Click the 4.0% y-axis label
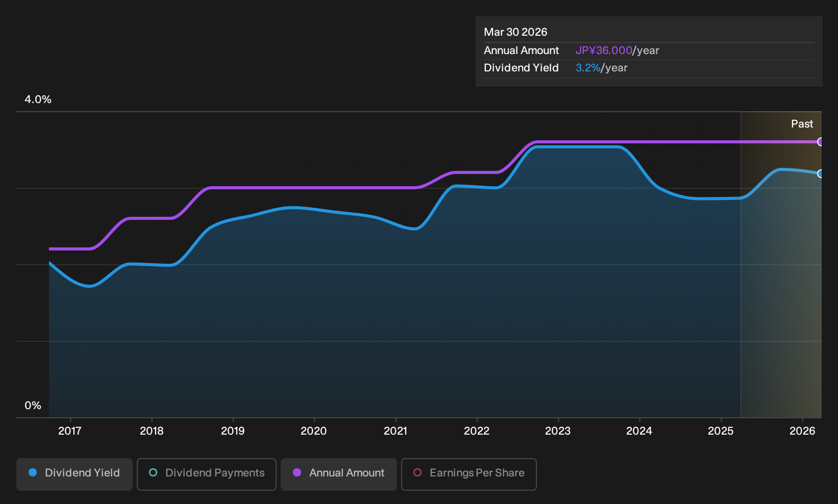The width and height of the screenshot is (838, 504). (38, 99)
